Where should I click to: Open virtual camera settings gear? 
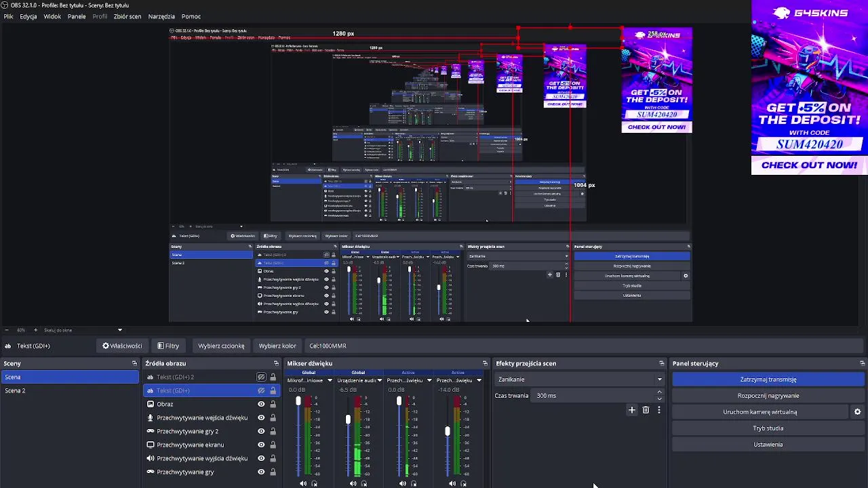tap(857, 412)
